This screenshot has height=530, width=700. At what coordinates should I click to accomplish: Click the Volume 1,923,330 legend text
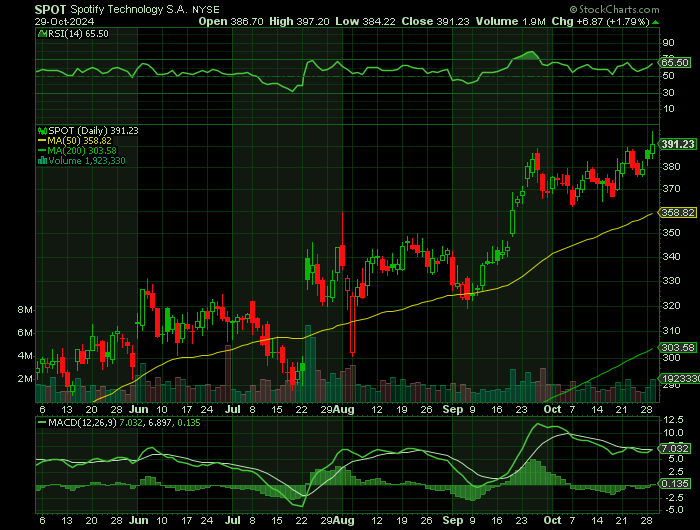click(x=87, y=161)
